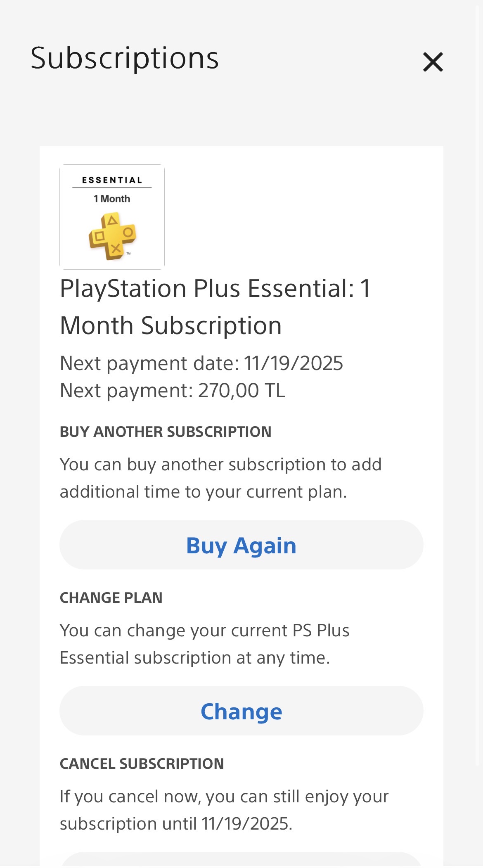
Task: Click the CANCEL SUBSCRIPTION section heading
Action: click(x=142, y=764)
